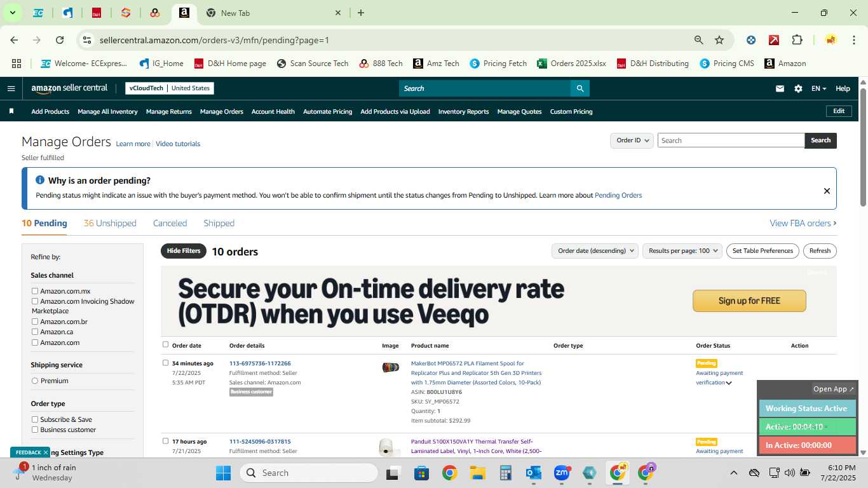The image size is (868, 488).
Task: Open the tab search dropdown arrow
Action: [x=12, y=13]
